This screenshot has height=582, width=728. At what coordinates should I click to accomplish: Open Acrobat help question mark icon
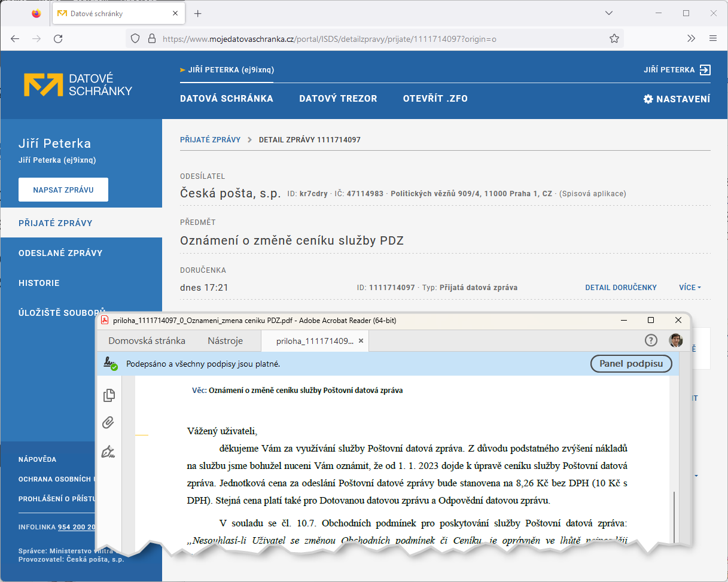651,340
